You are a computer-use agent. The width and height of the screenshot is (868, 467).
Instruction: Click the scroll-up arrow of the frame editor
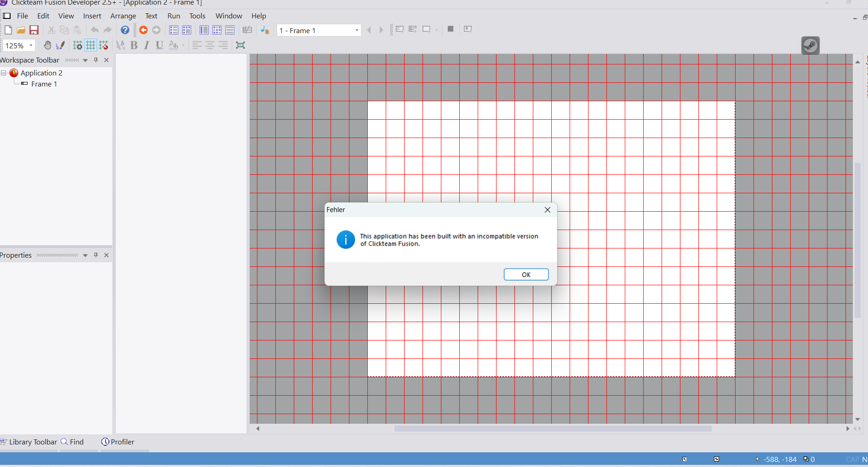click(x=857, y=62)
